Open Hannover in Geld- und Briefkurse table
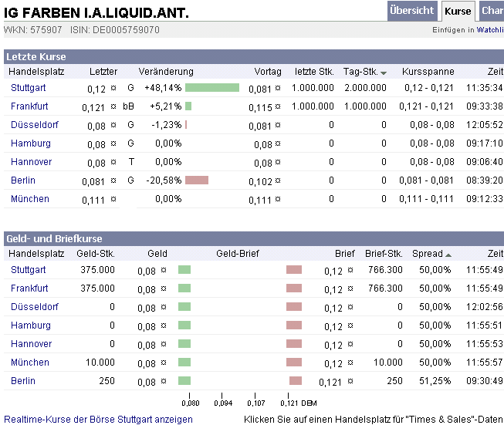The height and width of the screenshot is (425, 504). coord(31,344)
